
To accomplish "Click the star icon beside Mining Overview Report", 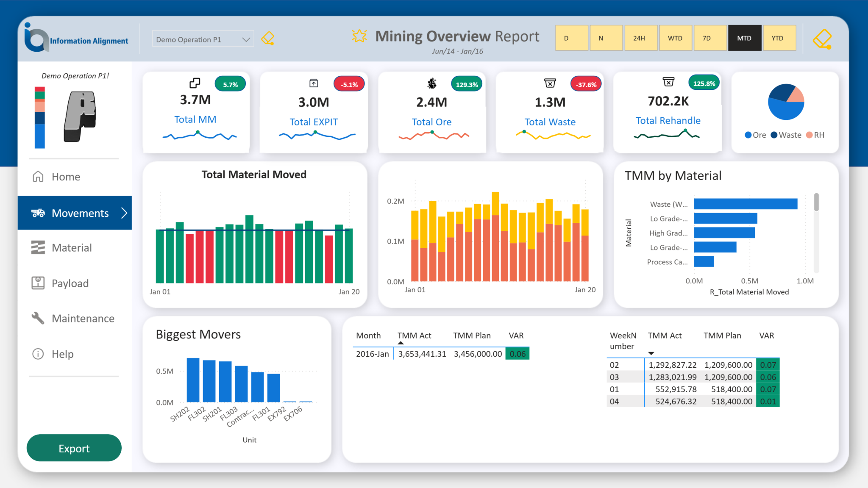I will [359, 36].
